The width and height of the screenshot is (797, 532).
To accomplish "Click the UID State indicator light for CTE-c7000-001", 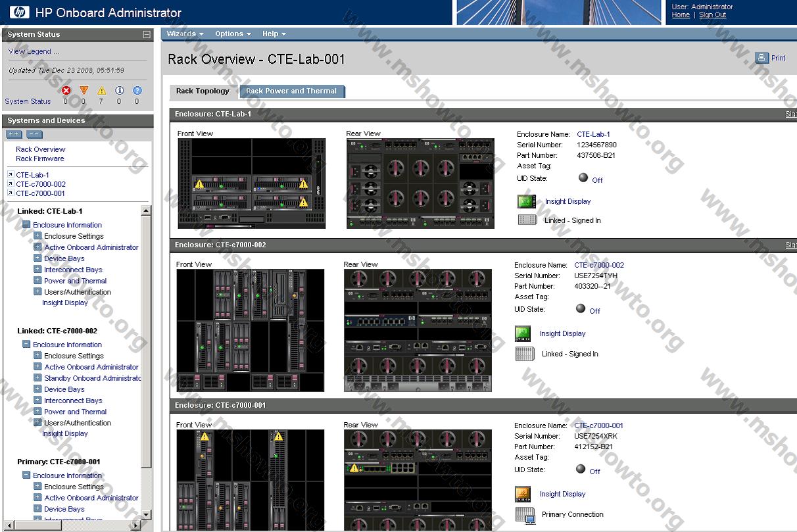I will [580, 469].
